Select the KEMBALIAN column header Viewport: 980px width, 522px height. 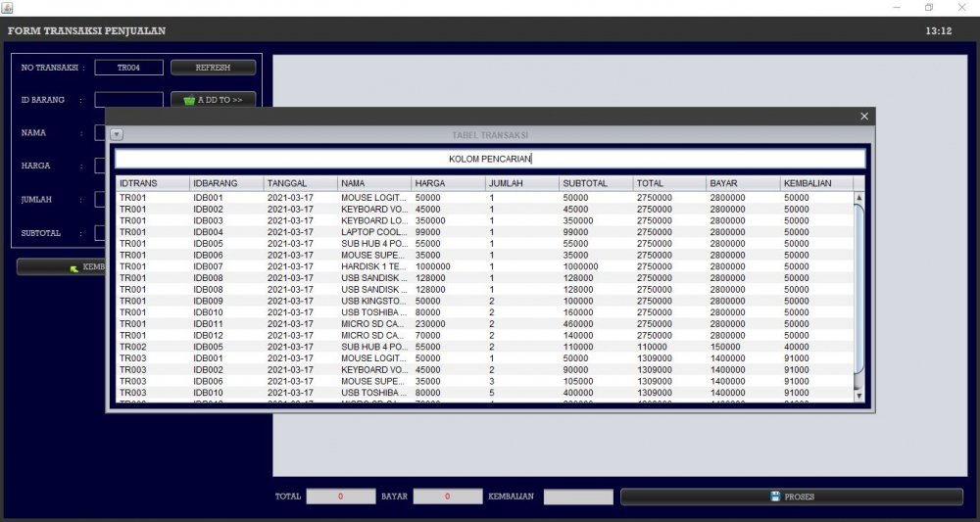815,183
